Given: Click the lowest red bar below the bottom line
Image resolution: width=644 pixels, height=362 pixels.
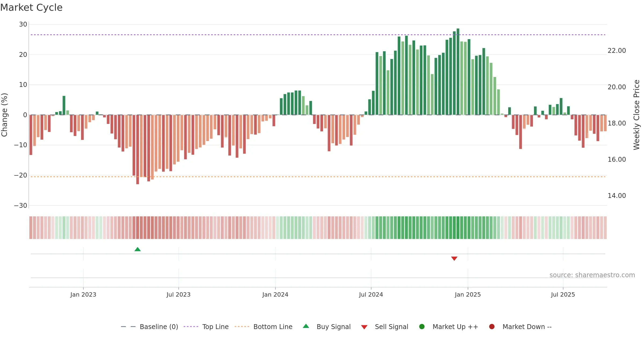Looking at the screenshot, I should tap(138, 149).
